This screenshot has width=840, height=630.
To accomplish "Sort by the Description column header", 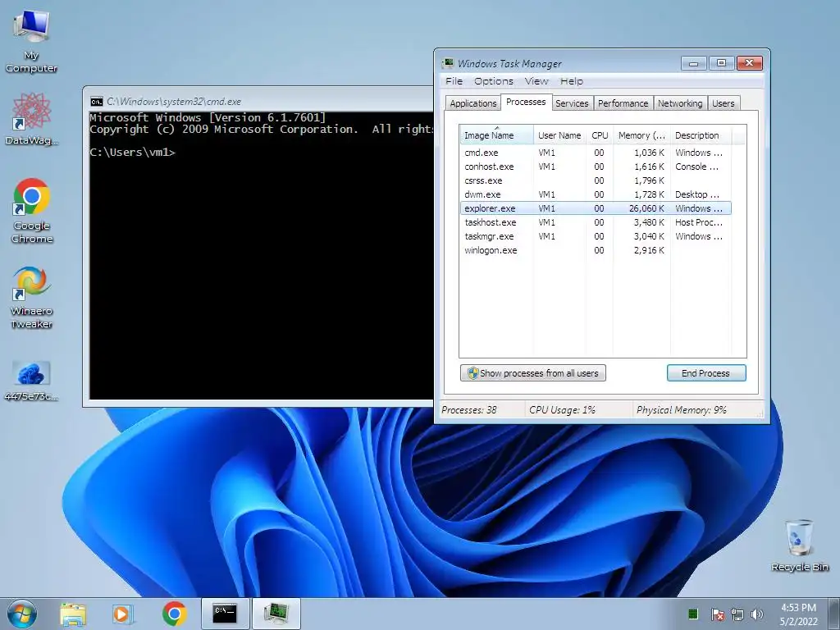I will tap(701, 135).
